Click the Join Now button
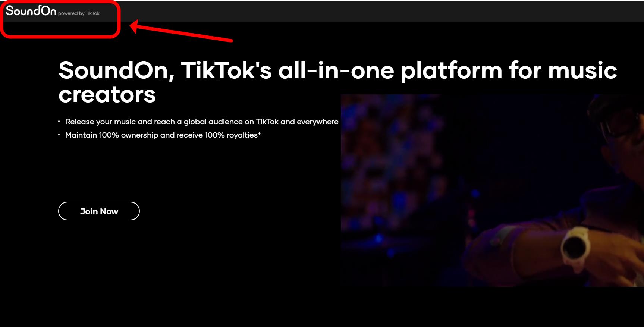 99,211
